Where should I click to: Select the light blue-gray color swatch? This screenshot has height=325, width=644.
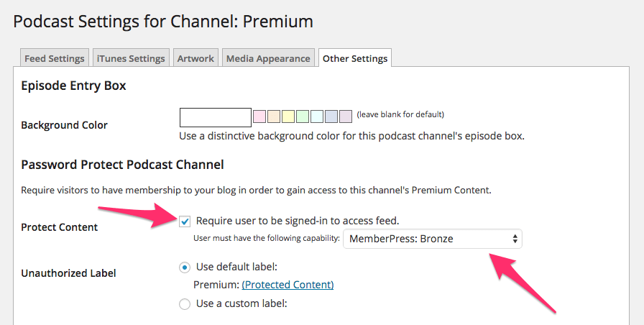point(331,116)
